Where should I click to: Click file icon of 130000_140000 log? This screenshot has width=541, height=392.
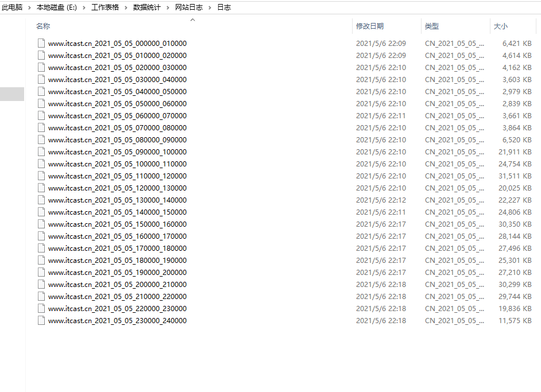pyautogui.click(x=41, y=200)
